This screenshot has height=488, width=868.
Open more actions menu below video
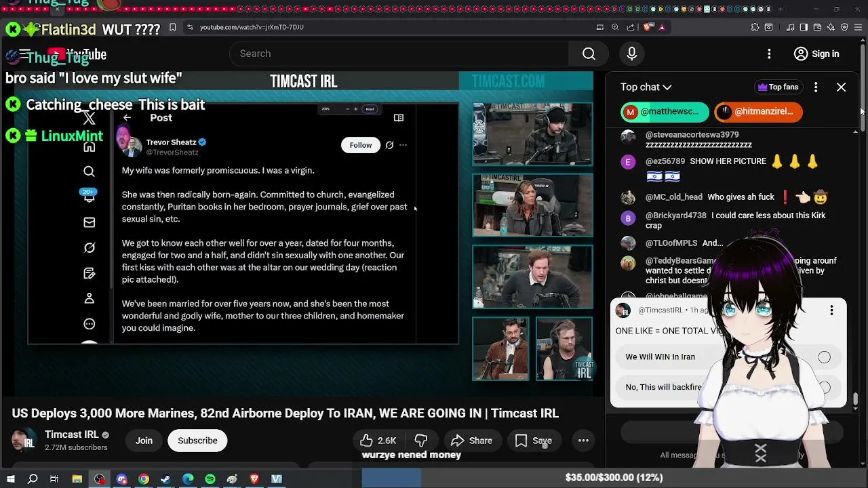(x=583, y=441)
